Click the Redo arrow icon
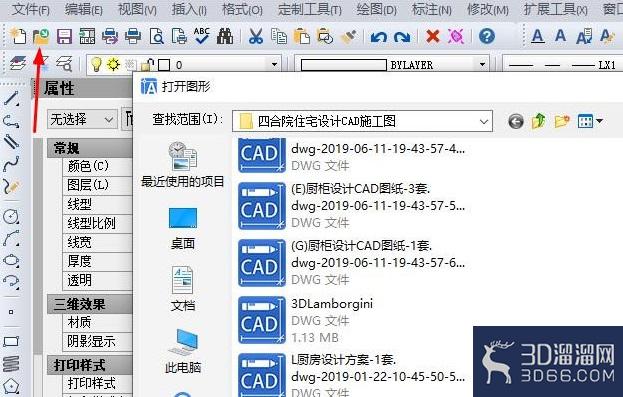Image resolution: width=623 pixels, height=397 pixels. pyautogui.click(x=402, y=37)
